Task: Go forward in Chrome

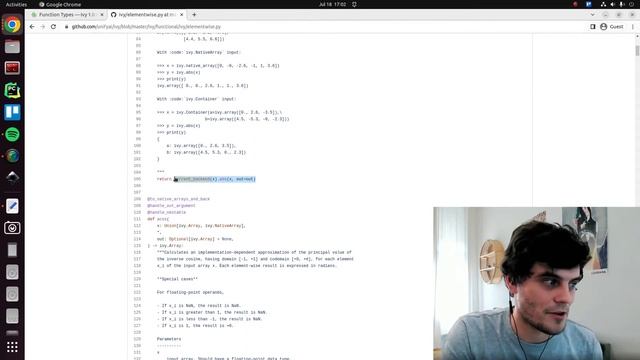Action: tap(42, 27)
